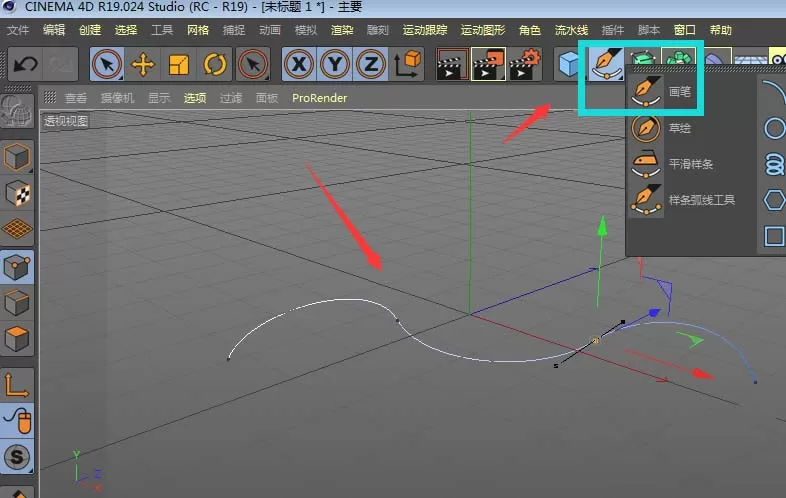This screenshot has height=498, width=786.
Task: Toggle Enable Axis L-shaped icon
Action: [17, 385]
